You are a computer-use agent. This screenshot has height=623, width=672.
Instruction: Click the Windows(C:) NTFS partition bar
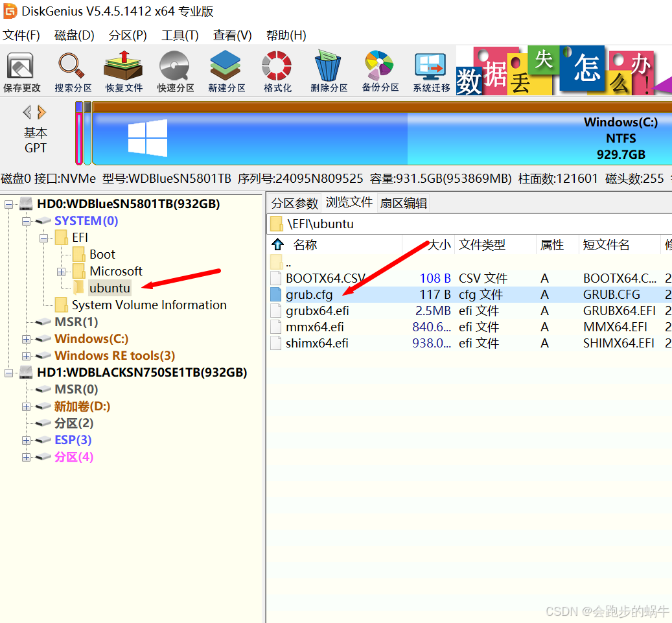[x=382, y=134]
